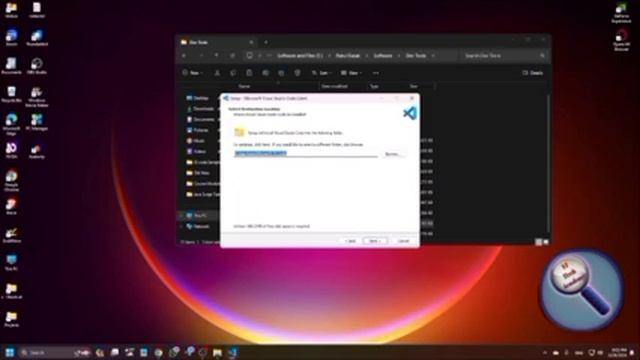Click the Cut icon in Explorer toolbar
Viewport: 640px width, 360px height.
point(217,73)
